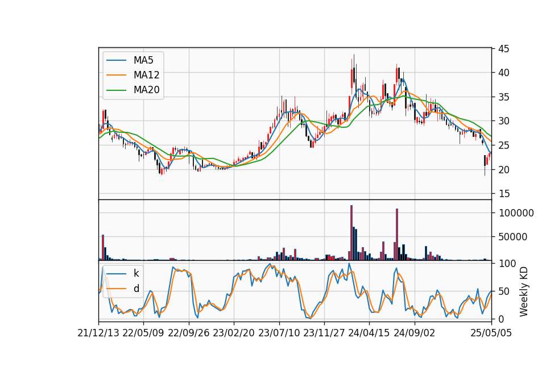Click the 45 price axis tick label
The width and height of the screenshot is (546, 392).
504,49
